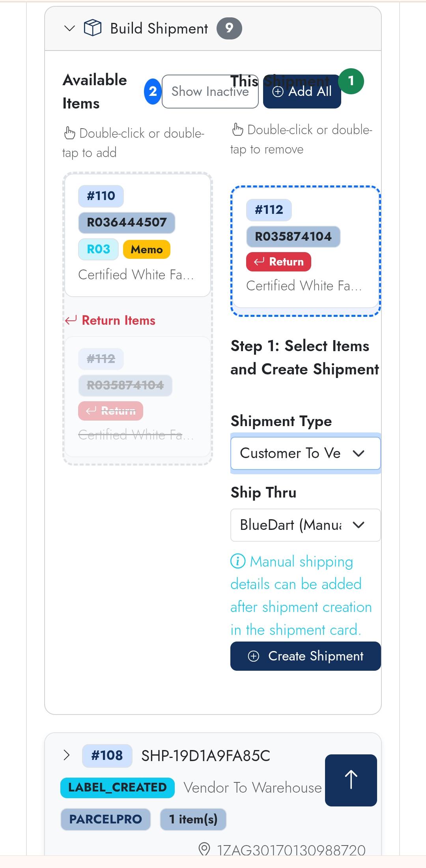The width and height of the screenshot is (426, 868).
Task: Click the Build Shipment count badge 9
Action: tap(229, 28)
